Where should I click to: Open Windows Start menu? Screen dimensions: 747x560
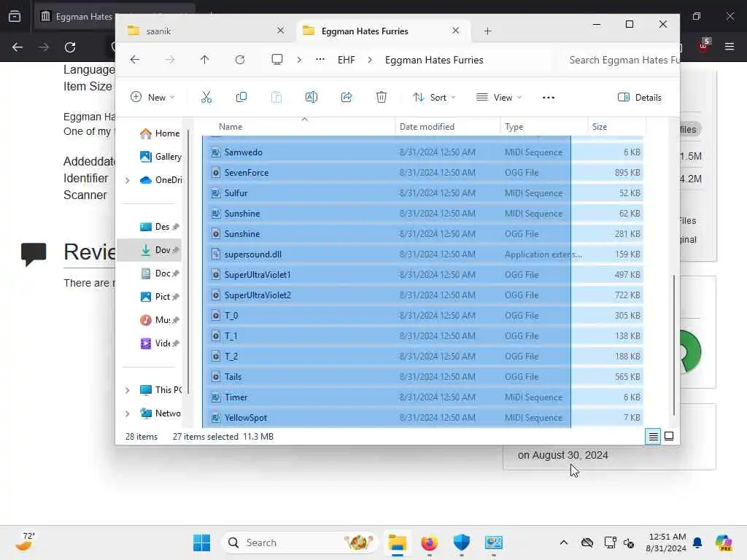point(202,542)
